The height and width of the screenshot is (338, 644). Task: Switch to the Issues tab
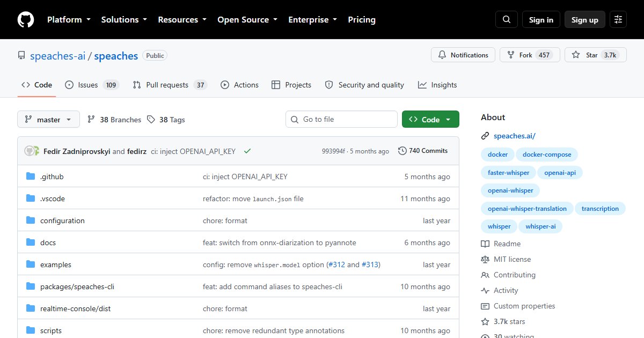point(92,85)
